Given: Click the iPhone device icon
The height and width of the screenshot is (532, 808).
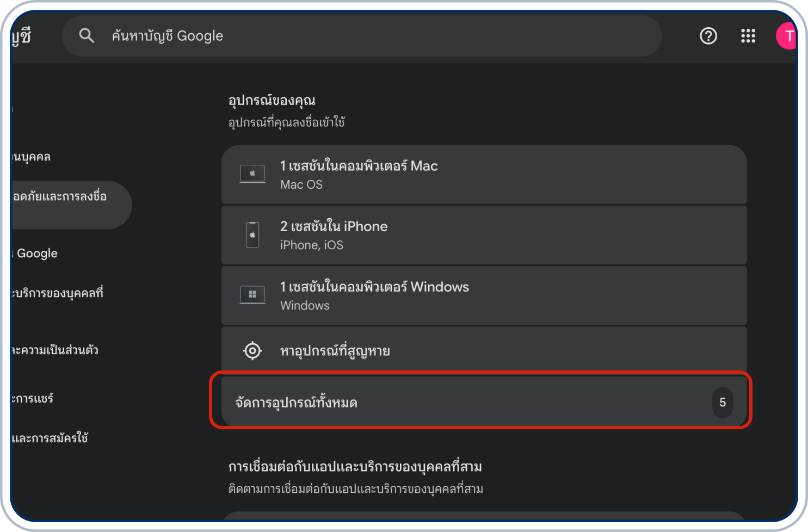Looking at the screenshot, I should 252,235.
